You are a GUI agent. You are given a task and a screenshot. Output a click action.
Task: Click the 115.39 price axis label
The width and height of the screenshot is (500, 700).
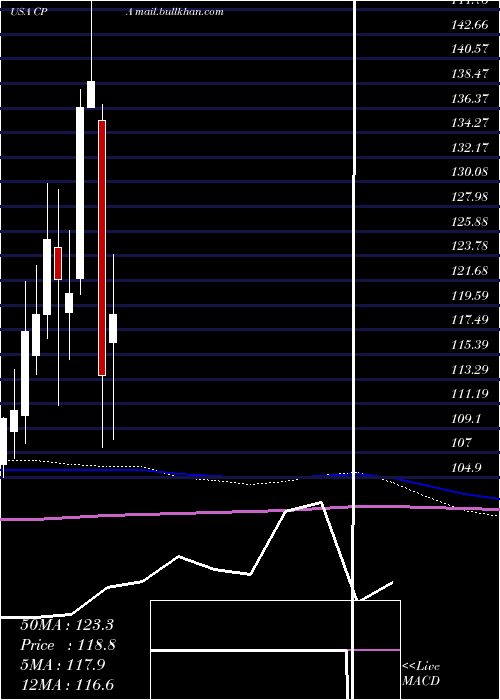click(470, 344)
